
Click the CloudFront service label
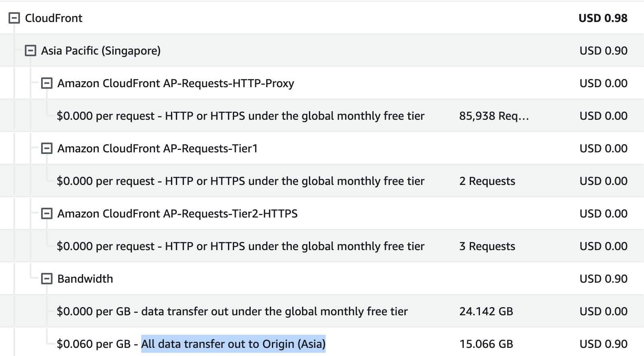coord(54,18)
